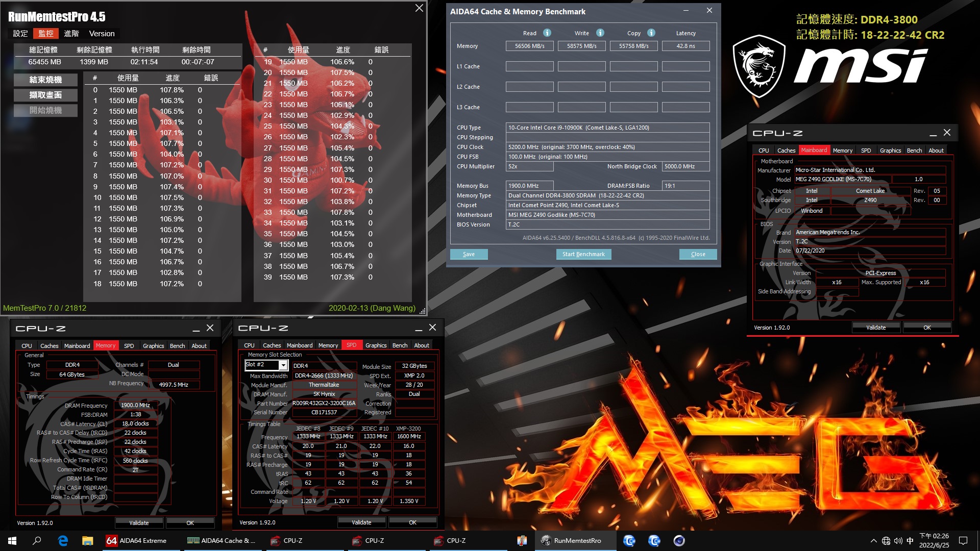The width and height of the screenshot is (980, 551).
Task: Click the 擷取畫面 capture button
Action: coord(46,95)
